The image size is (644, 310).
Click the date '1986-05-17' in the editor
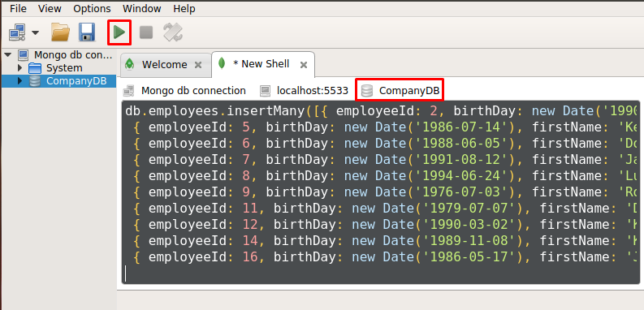(x=470, y=257)
